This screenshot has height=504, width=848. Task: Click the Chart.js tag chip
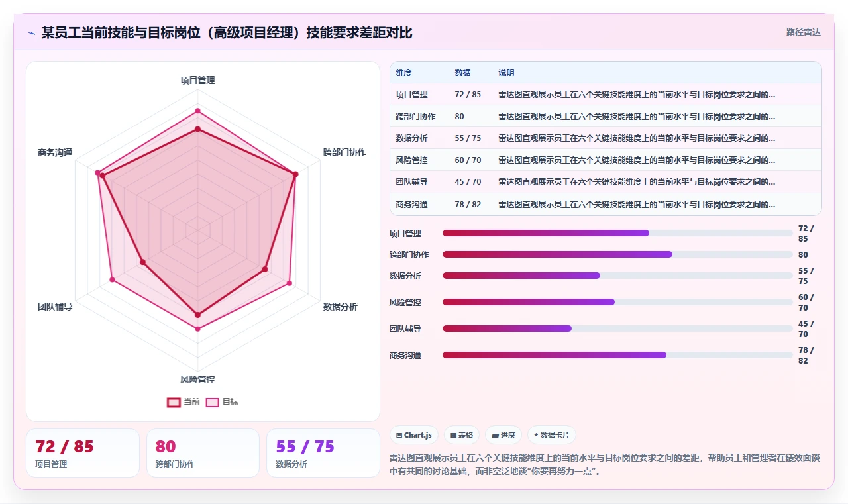click(413, 435)
